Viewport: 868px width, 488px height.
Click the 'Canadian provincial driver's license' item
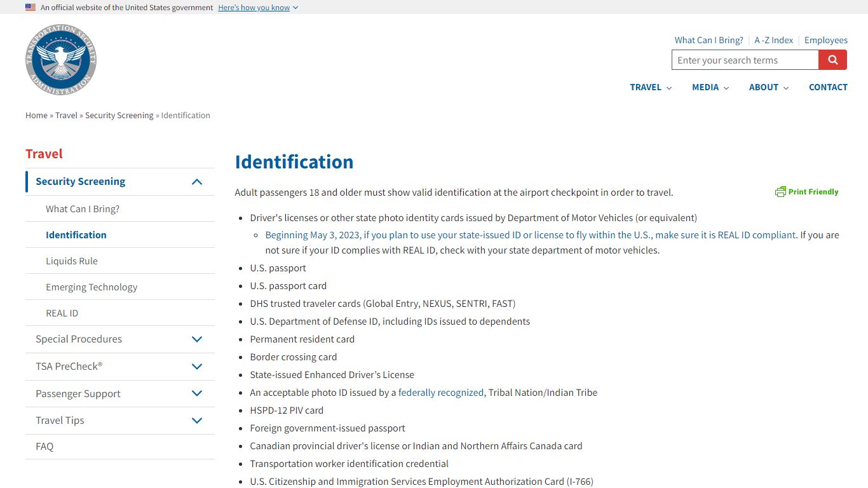(416, 446)
